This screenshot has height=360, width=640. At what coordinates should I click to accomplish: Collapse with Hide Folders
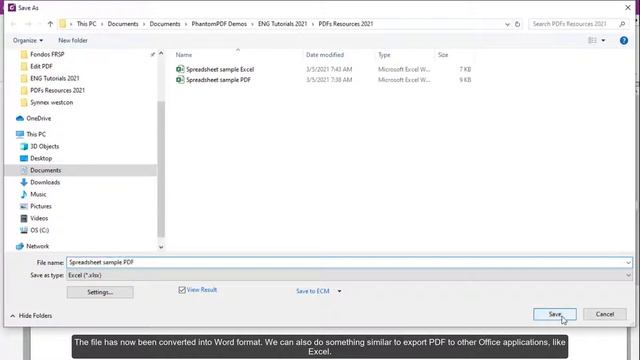[x=31, y=316]
